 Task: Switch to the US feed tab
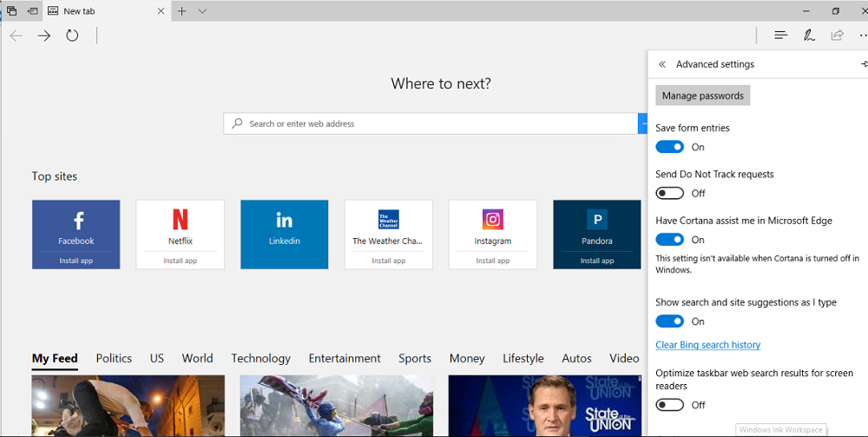click(x=156, y=358)
